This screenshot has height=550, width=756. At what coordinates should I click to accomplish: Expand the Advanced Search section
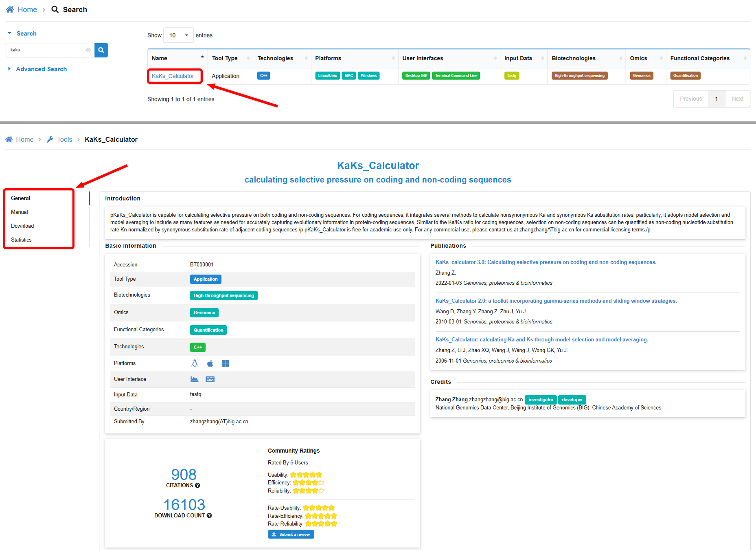click(x=41, y=69)
